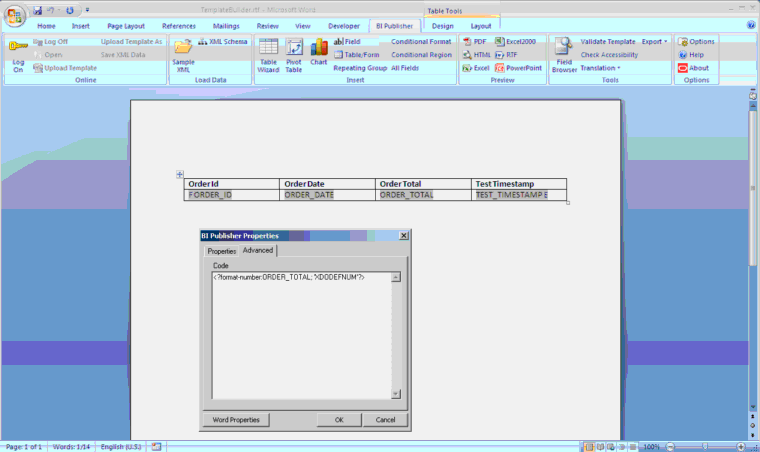This screenshot has width=760, height=452.
Task: Expand the Export dropdown
Action: point(654,42)
